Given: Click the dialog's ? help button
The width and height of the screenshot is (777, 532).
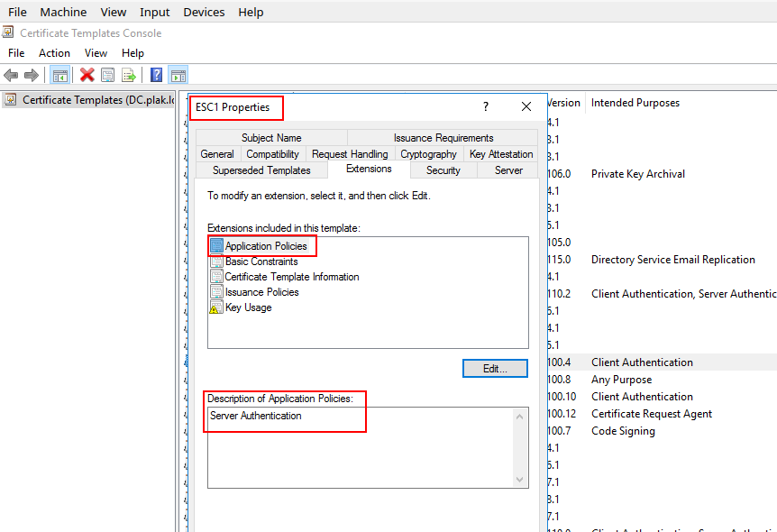Looking at the screenshot, I should coord(486,106).
